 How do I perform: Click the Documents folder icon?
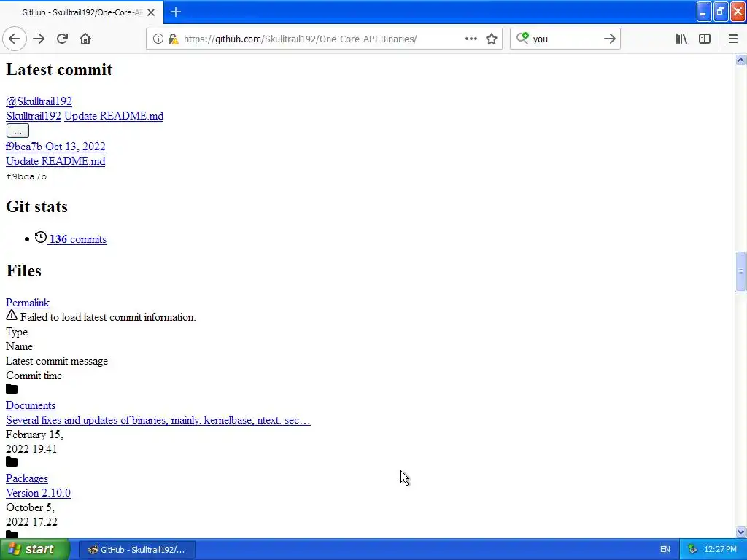point(12,389)
